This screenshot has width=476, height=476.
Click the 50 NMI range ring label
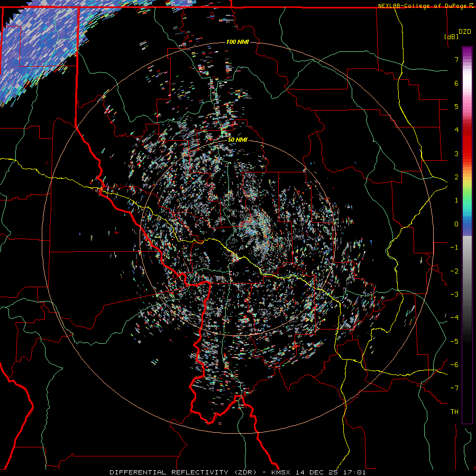pos(237,140)
